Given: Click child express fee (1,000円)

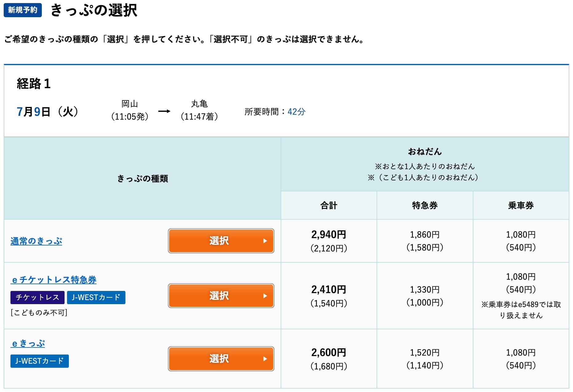Looking at the screenshot, I should click(x=425, y=303).
